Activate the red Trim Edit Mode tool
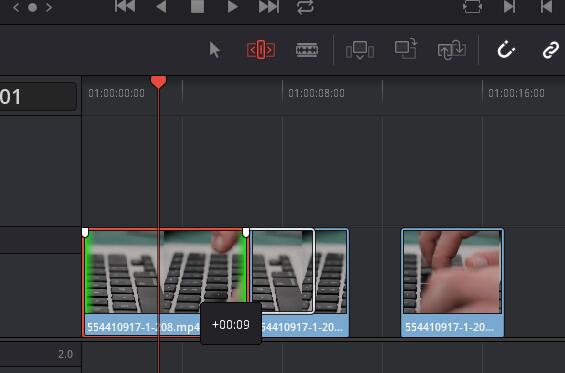Screen dimensions: 565x373 [x=261, y=50]
